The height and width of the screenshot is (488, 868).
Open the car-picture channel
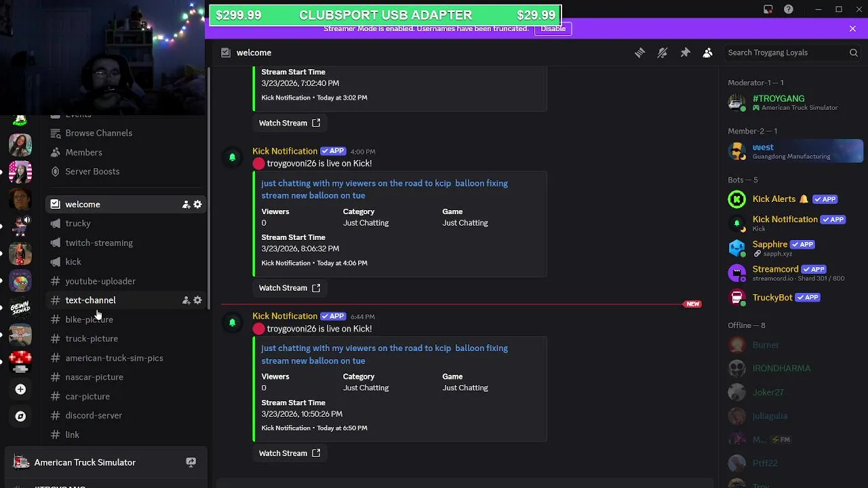pyautogui.click(x=124, y=396)
